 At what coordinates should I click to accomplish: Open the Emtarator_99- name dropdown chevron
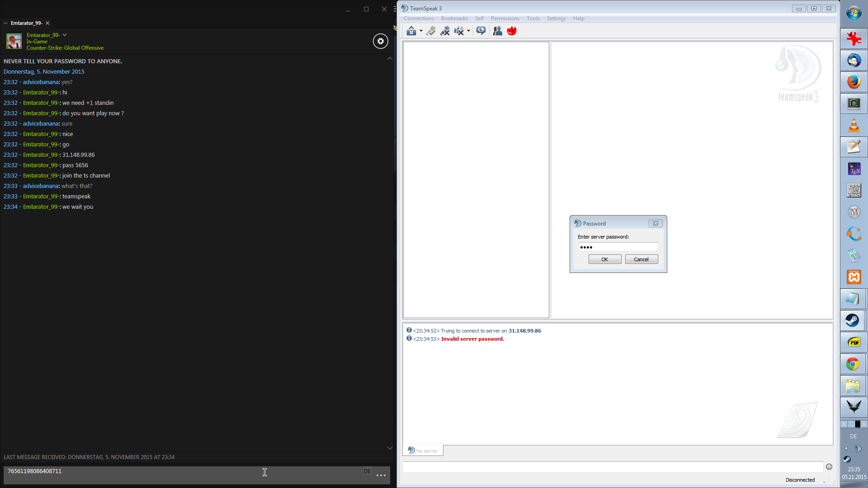point(65,35)
